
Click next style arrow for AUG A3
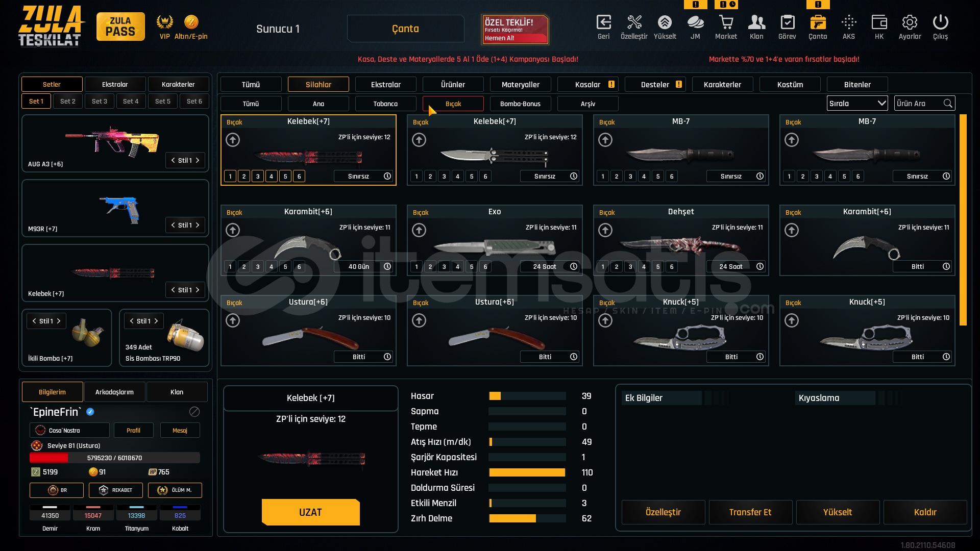coord(198,160)
